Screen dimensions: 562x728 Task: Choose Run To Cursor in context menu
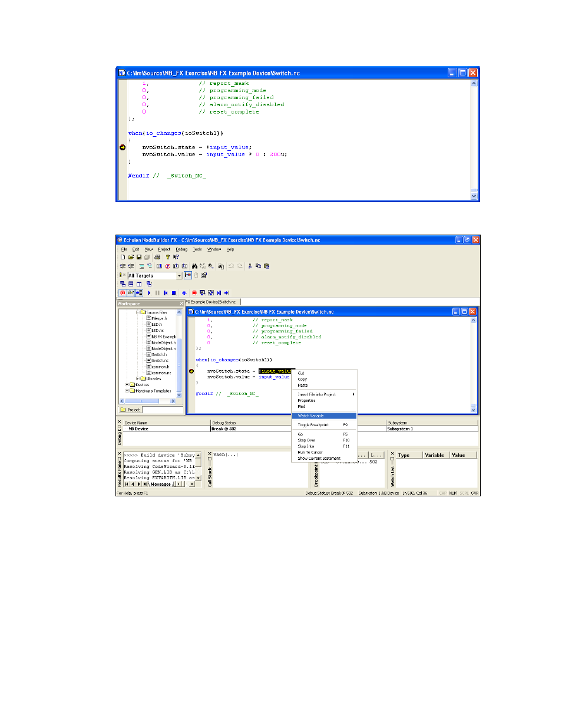click(x=325, y=452)
